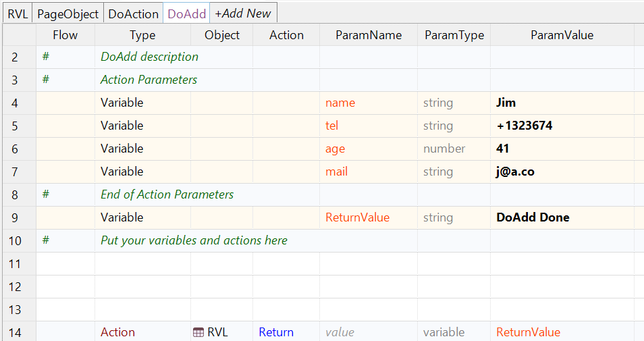Screen dimensions: 644x341
Task: Click the RVL object icon in row 14
Action: (x=198, y=332)
